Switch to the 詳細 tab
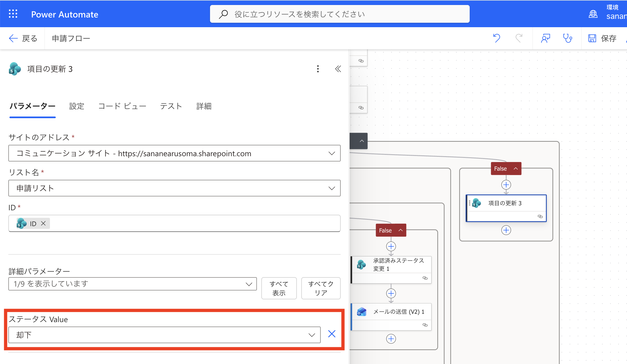The width and height of the screenshot is (627, 364). 204,106
